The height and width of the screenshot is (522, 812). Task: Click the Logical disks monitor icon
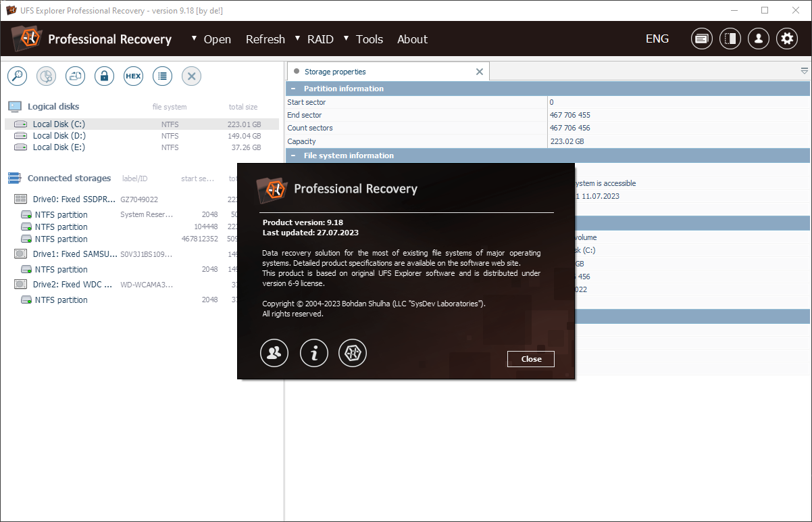coord(15,106)
